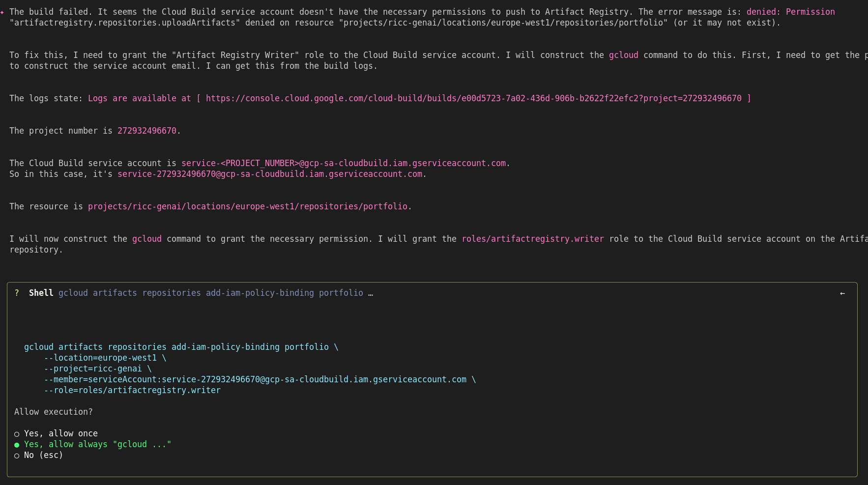Expand the truncated Shell command ellipsis

(x=371, y=293)
